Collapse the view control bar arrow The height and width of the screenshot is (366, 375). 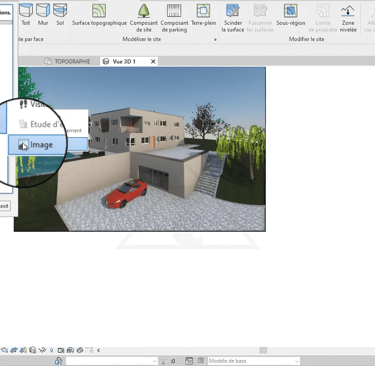pos(98,350)
